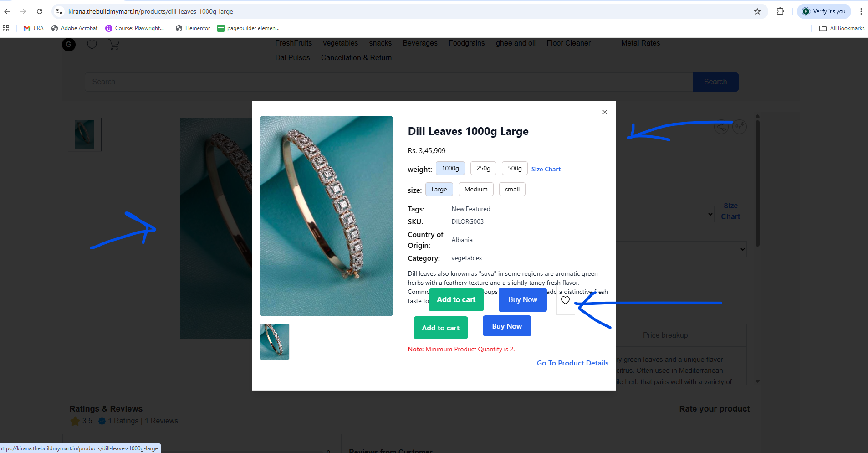Select the 1000g weight option
Screen dimensions: 868x453
point(450,169)
